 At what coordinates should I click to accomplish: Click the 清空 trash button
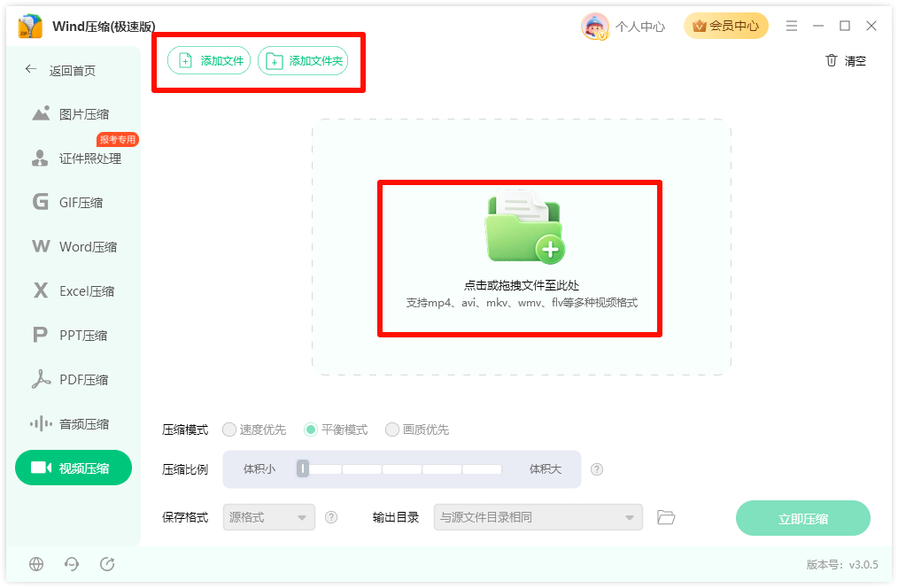[x=846, y=61]
